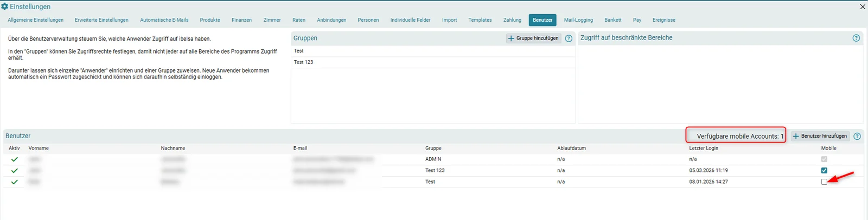Open the Allgemeine Einstellungen tab
This screenshot has width=868, height=220.
(x=35, y=20)
